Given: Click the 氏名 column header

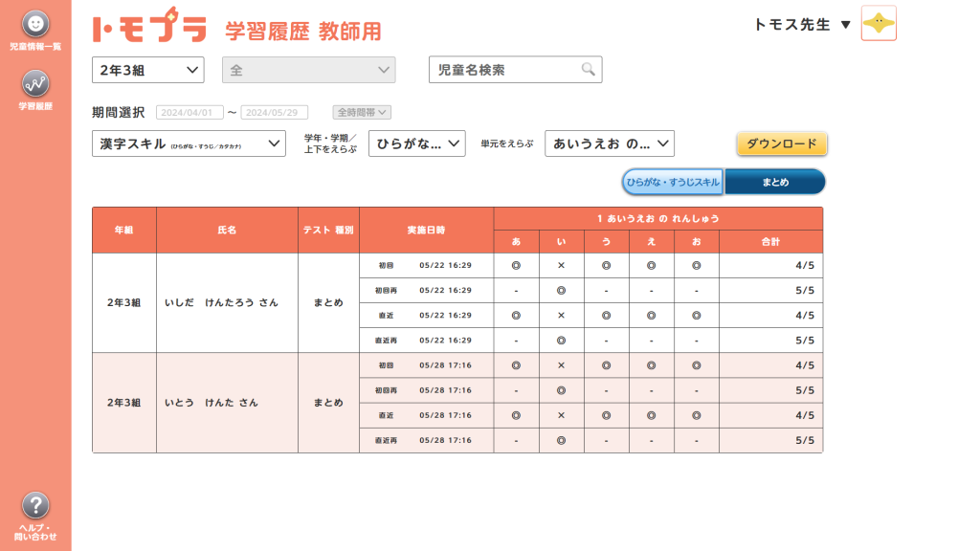Looking at the screenshot, I should click(x=227, y=230).
